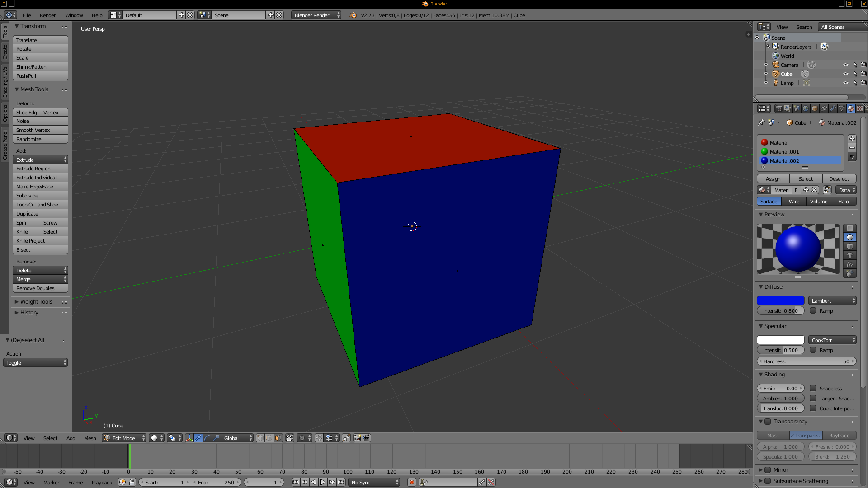
Task: Remove the material slot with minus
Action: (x=852, y=148)
